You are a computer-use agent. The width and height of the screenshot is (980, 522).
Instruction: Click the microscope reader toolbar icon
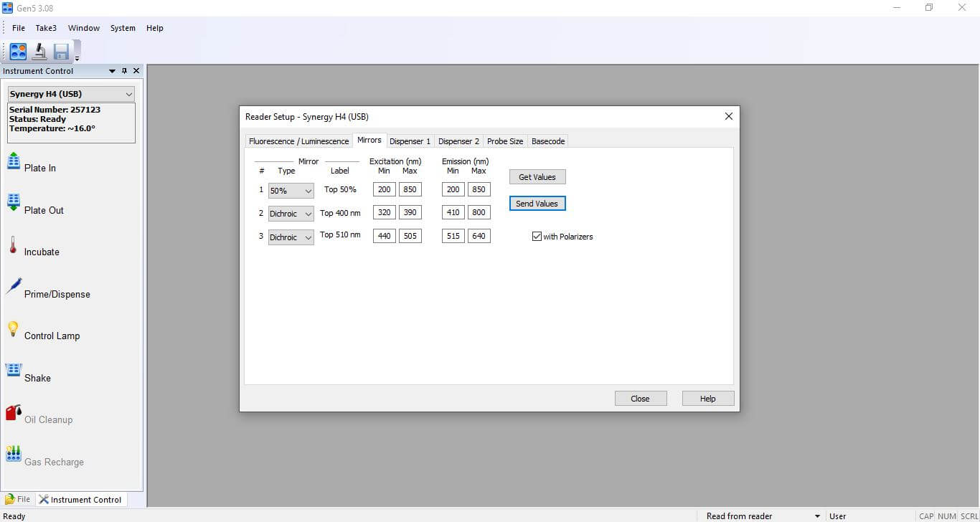(40, 52)
